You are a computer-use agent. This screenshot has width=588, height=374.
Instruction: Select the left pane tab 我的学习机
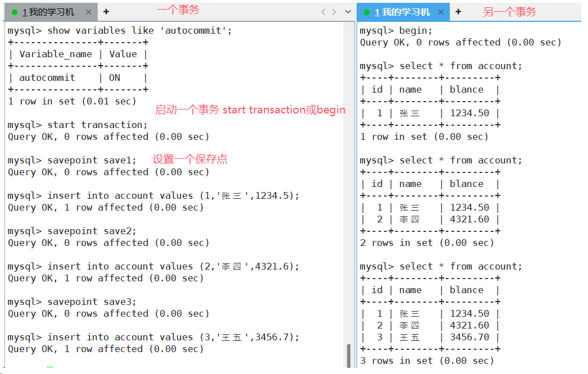pyautogui.click(x=51, y=12)
